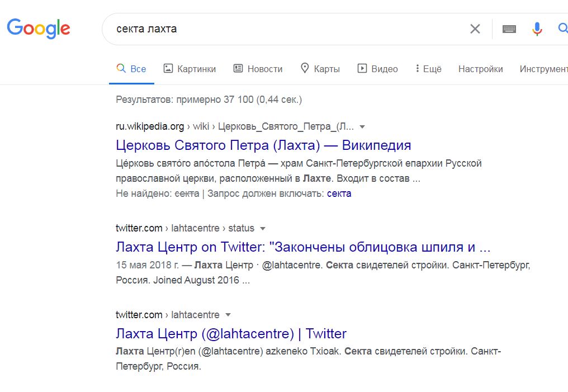Image resolution: width=568 pixels, height=392 pixels.
Task: Open the 'Карты' tab
Action: coord(320,69)
